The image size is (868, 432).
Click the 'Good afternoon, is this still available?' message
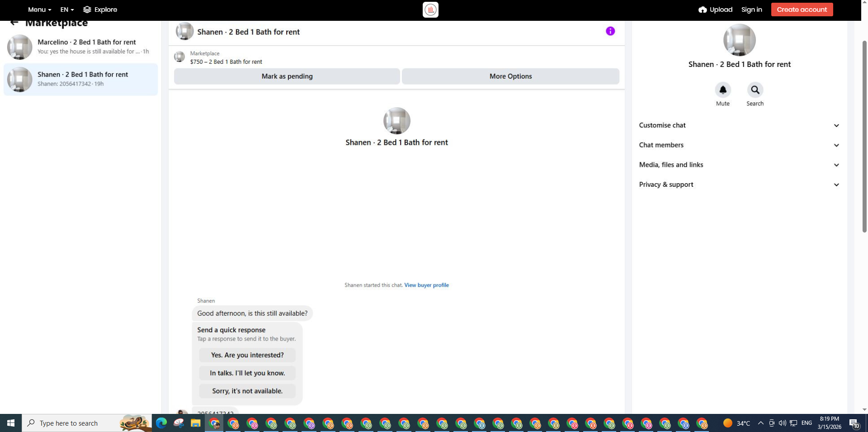(x=252, y=313)
